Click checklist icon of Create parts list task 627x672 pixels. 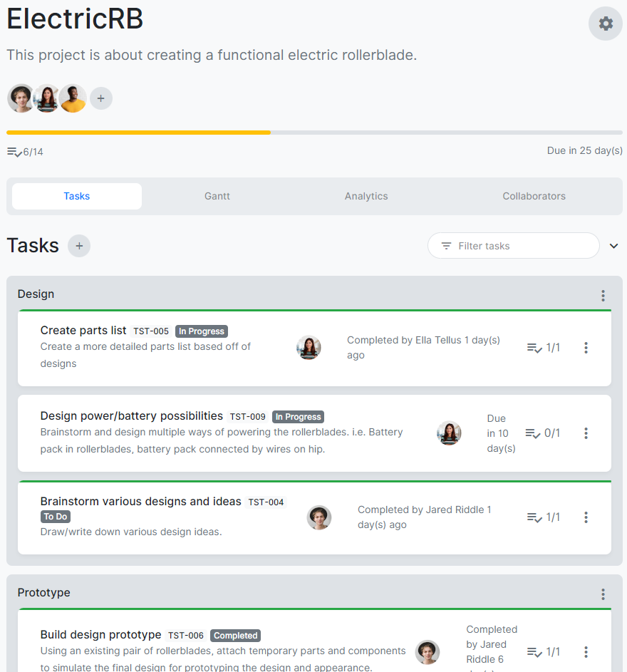click(534, 348)
